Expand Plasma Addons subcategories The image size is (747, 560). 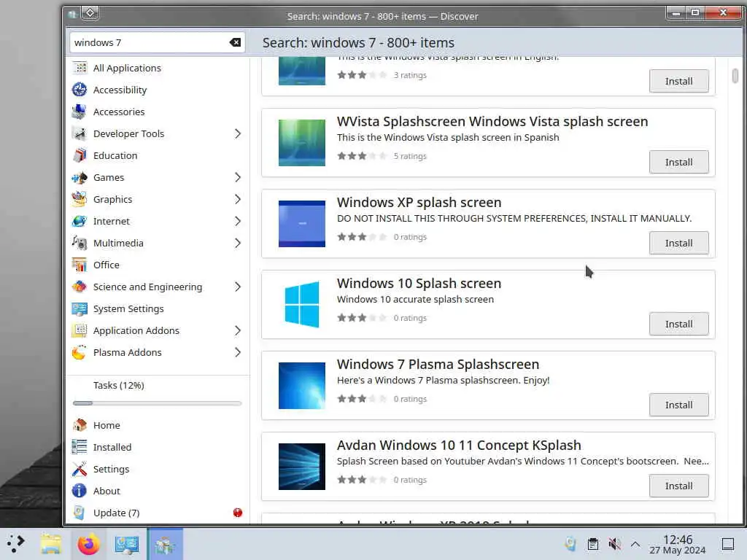(x=238, y=353)
